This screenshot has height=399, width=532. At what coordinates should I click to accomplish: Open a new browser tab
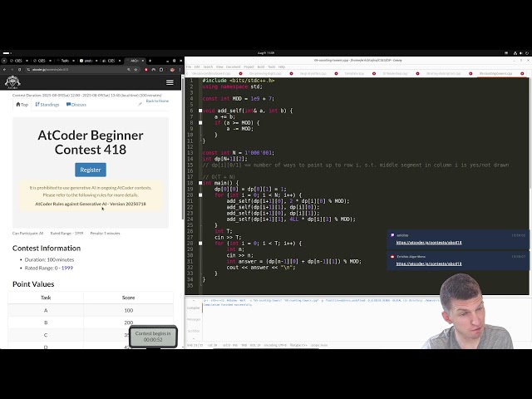[x=150, y=61]
